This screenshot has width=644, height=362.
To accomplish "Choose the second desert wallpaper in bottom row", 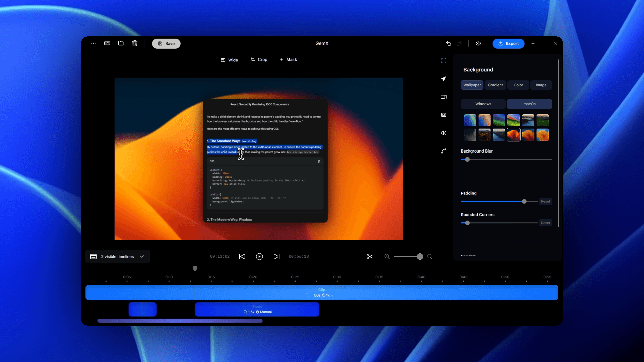I will tap(484, 135).
